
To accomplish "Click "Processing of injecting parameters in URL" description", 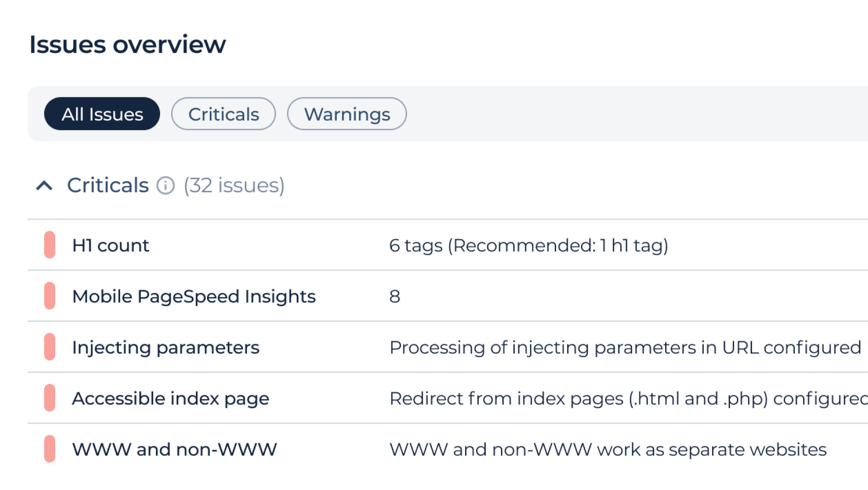I will [x=625, y=348].
